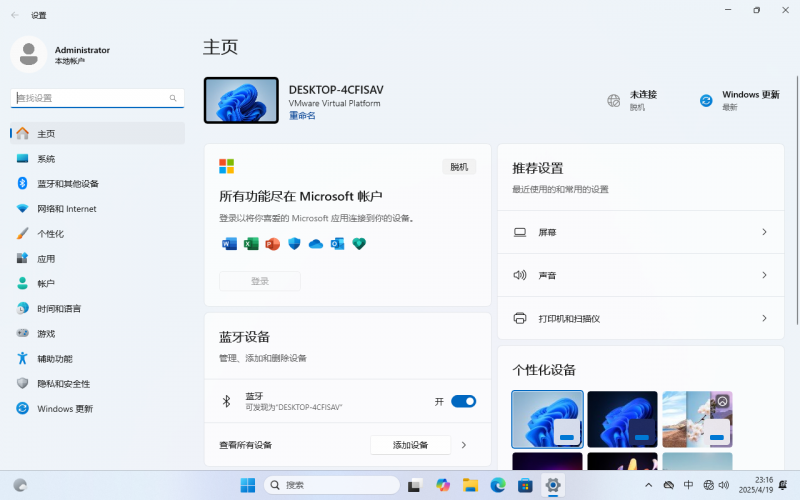The width and height of the screenshot is (800, 500).
Task: Click the PowerPoint app icon
Action: click(x=272, y=244)
